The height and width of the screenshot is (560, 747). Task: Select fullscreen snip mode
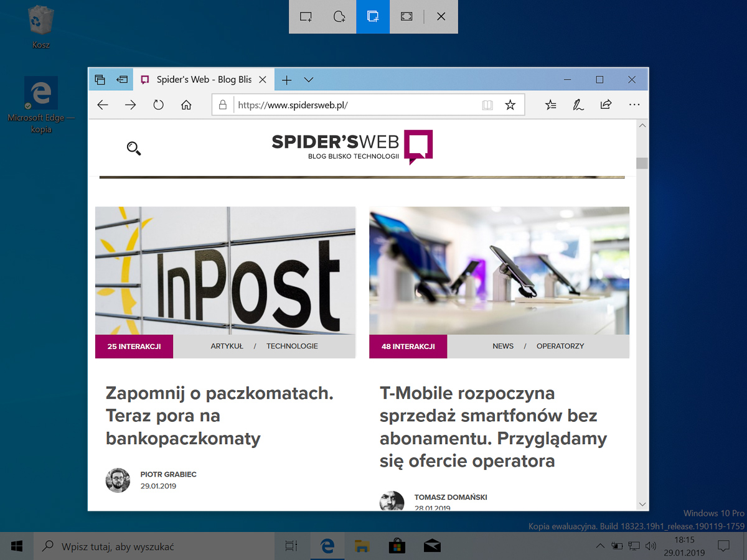406,17
